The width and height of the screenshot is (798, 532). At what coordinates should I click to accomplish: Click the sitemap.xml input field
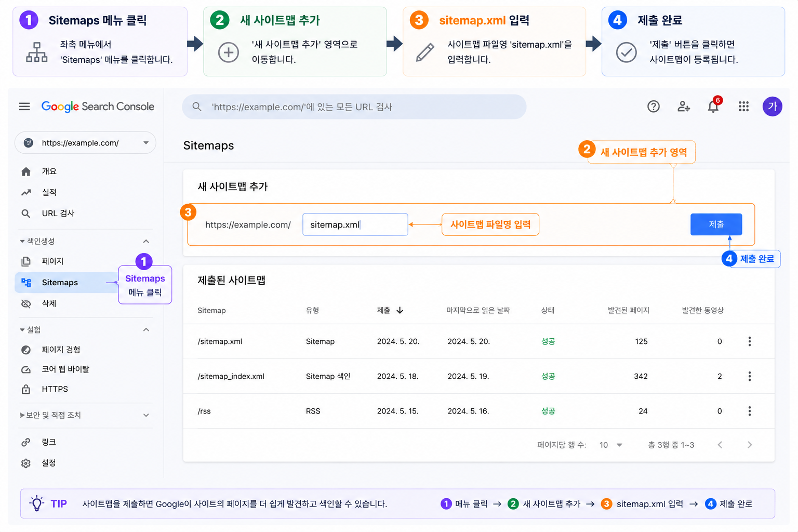355,224
